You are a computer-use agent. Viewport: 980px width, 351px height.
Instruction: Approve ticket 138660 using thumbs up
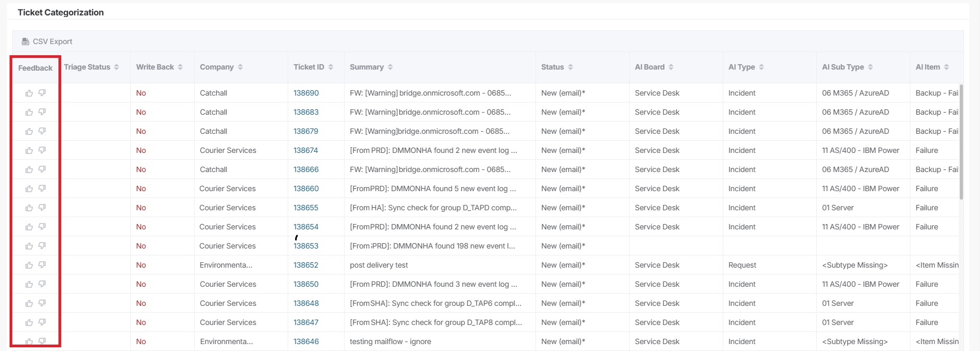[x=29, y=189]
